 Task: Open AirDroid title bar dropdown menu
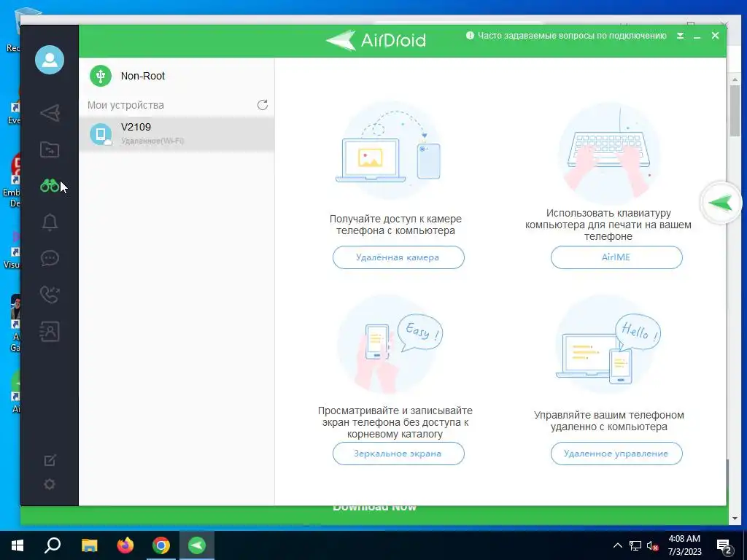pos(681,36)
